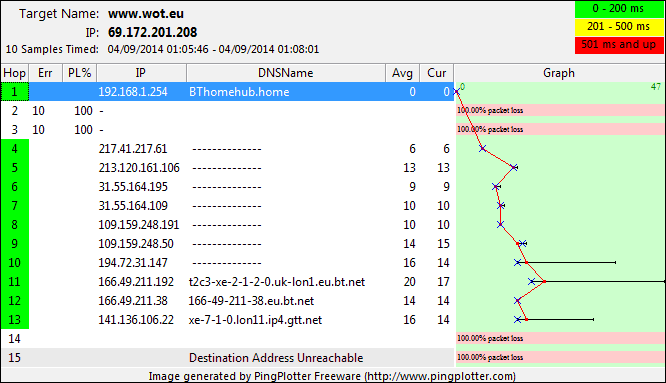Select hop number 3 cell
666x383 pixels.
tap(15, 130)
